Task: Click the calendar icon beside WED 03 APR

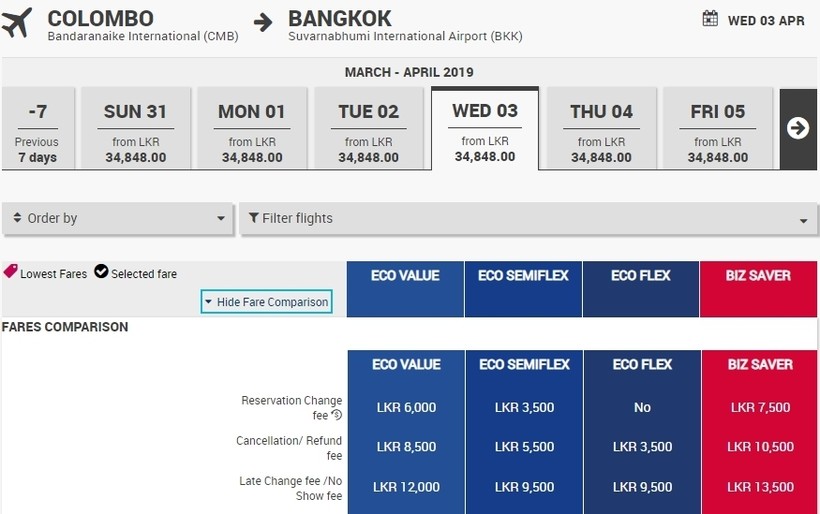Action: 711,19
